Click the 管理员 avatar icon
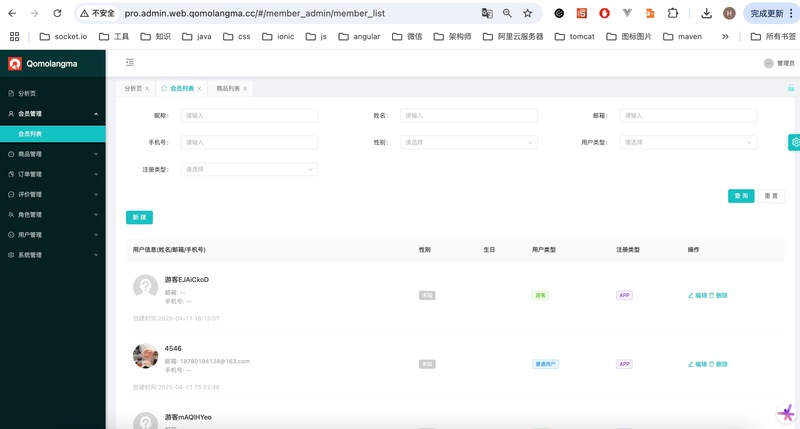Screen dimensions: 800x429 pyautogui.click(x=768, y=63)
